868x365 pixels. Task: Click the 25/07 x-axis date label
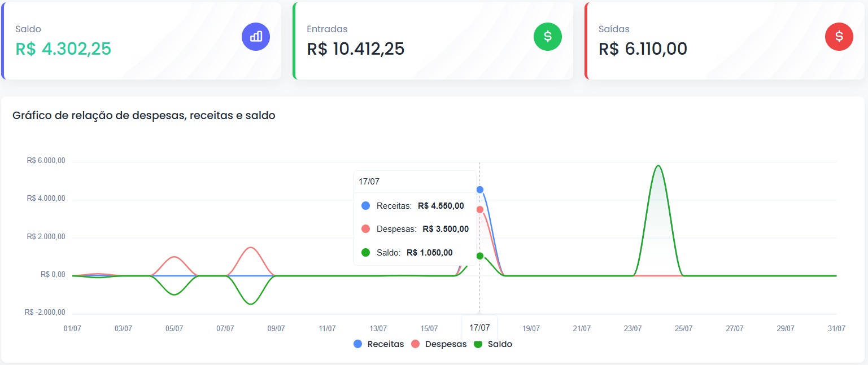point(683,328)
